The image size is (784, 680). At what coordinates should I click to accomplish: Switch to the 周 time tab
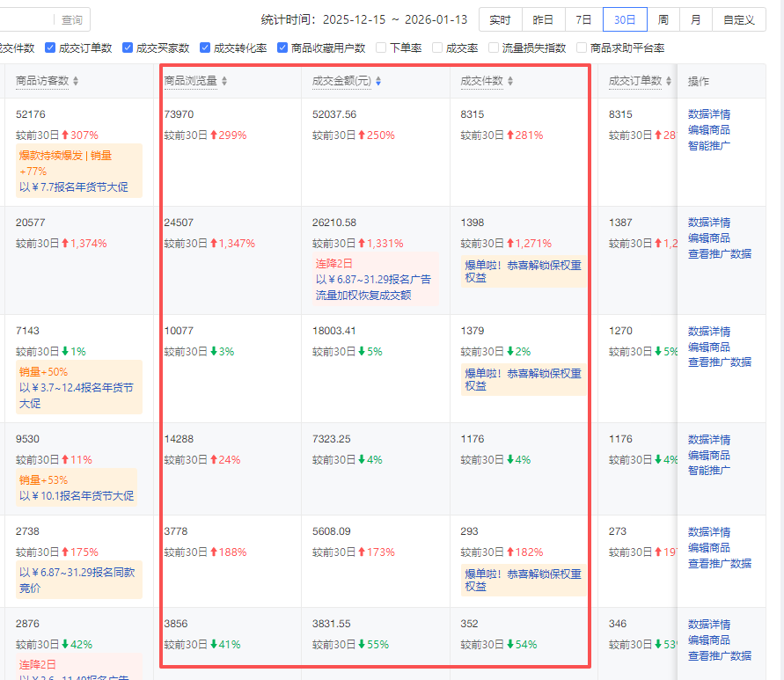[663, 19]
